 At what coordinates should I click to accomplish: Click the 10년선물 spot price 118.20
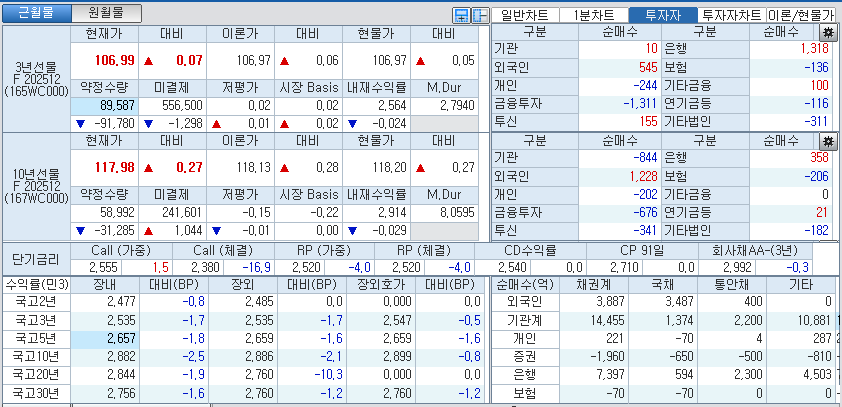[x=390, y=167]
